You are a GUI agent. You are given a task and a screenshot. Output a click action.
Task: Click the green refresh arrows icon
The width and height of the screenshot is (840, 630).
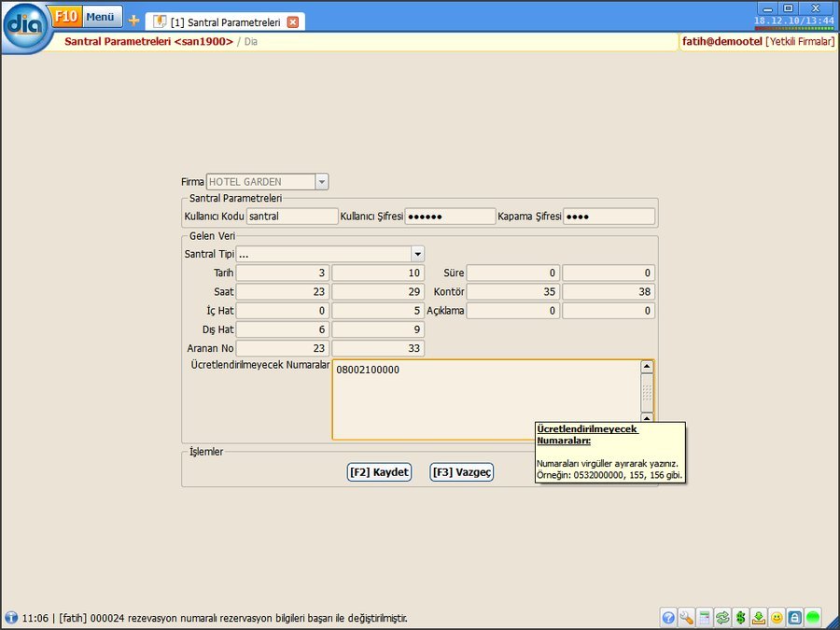pos(722,618)
